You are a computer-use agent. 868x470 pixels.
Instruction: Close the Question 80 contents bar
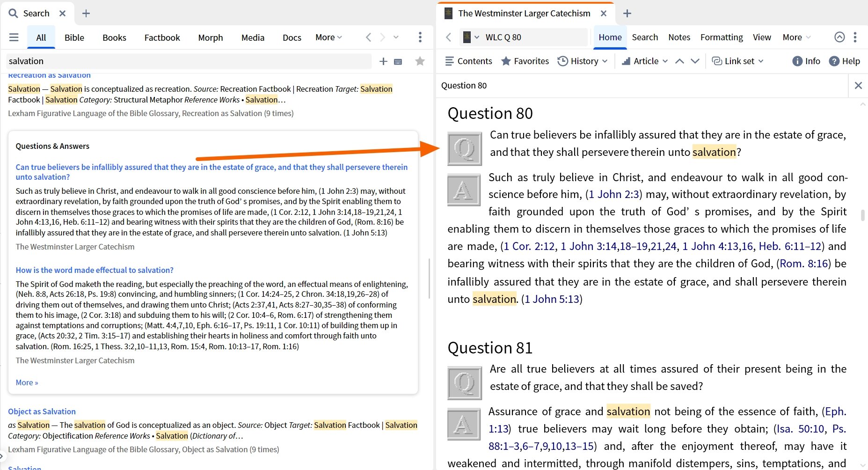[x=858, y=86]
